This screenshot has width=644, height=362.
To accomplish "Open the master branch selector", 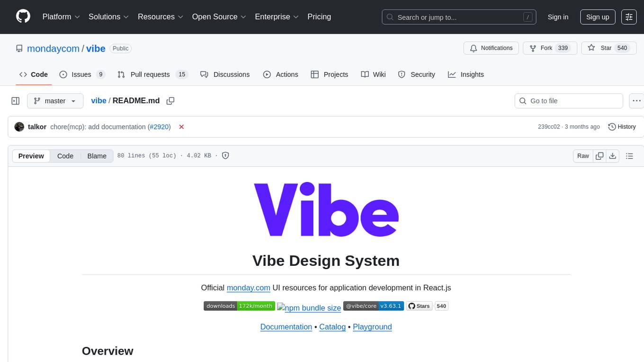I will coord(55,100).
